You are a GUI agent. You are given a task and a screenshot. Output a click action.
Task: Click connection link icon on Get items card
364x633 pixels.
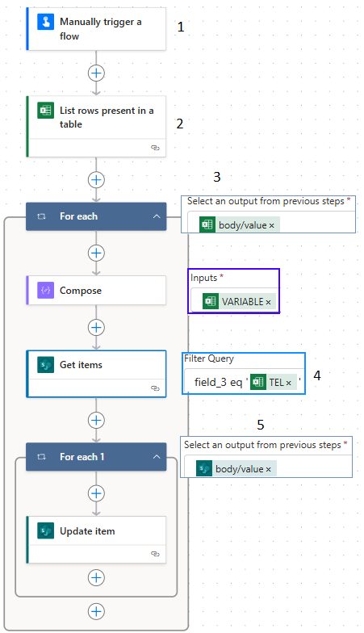tap(155, 388)
